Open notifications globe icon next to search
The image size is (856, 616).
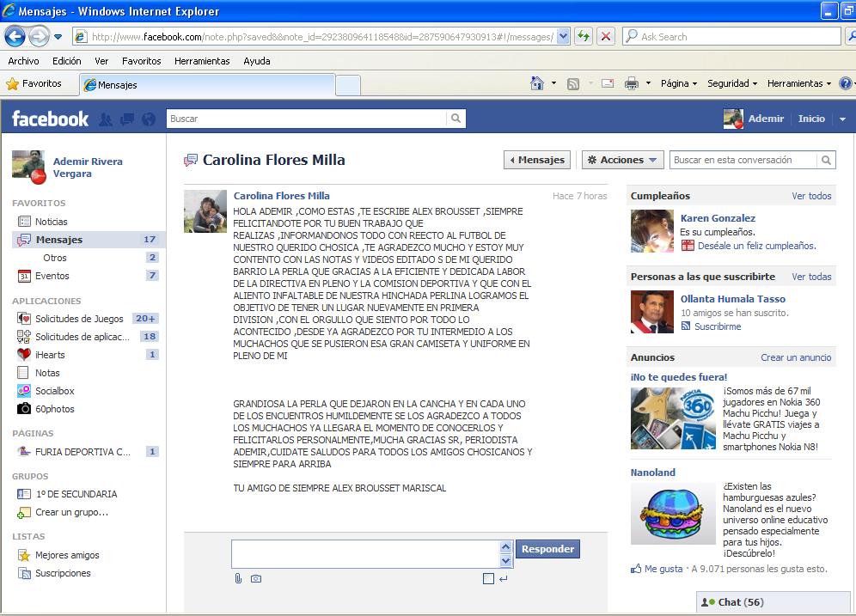(148, 119)
